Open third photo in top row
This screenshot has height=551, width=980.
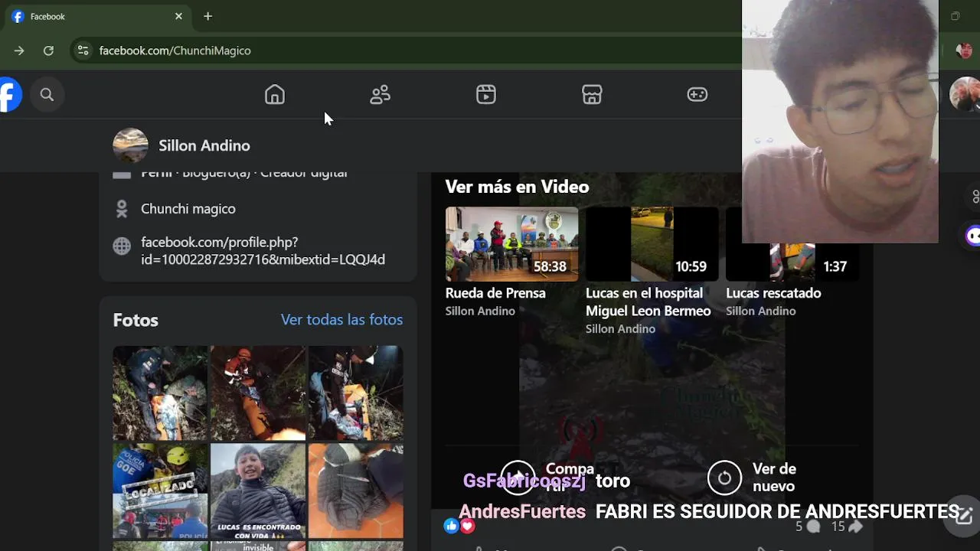[356, 393]
